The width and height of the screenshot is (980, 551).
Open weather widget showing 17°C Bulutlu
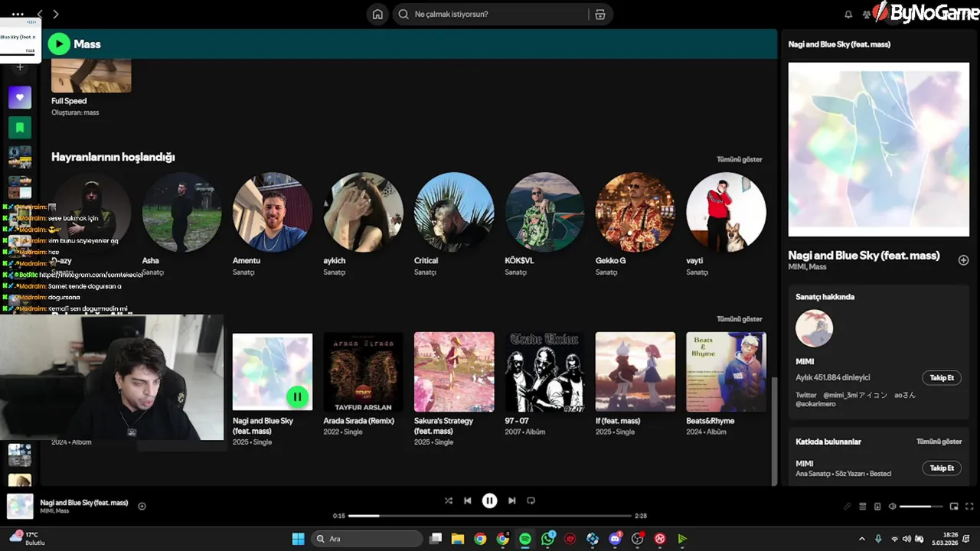(x=28, y=538)
